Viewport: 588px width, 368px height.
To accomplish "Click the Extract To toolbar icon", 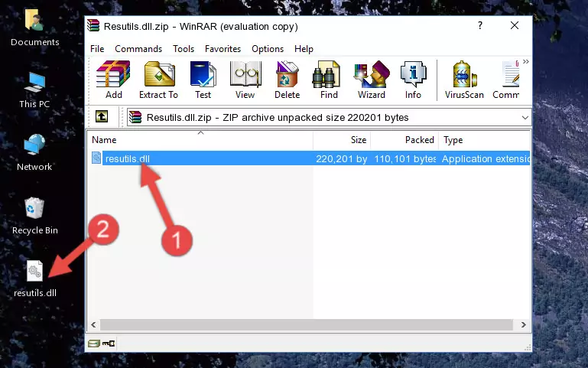I will (158, 80).
